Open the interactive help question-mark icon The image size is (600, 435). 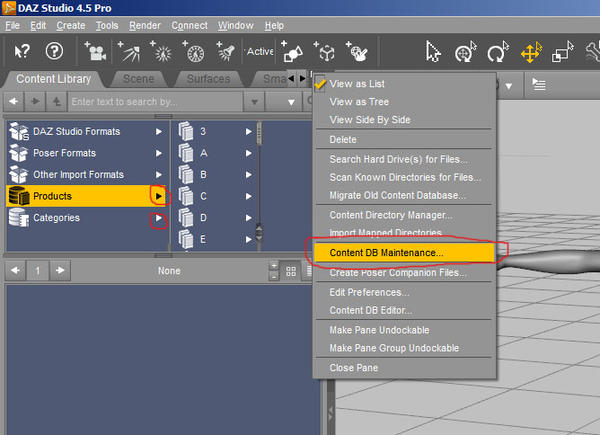click(54, 51)
